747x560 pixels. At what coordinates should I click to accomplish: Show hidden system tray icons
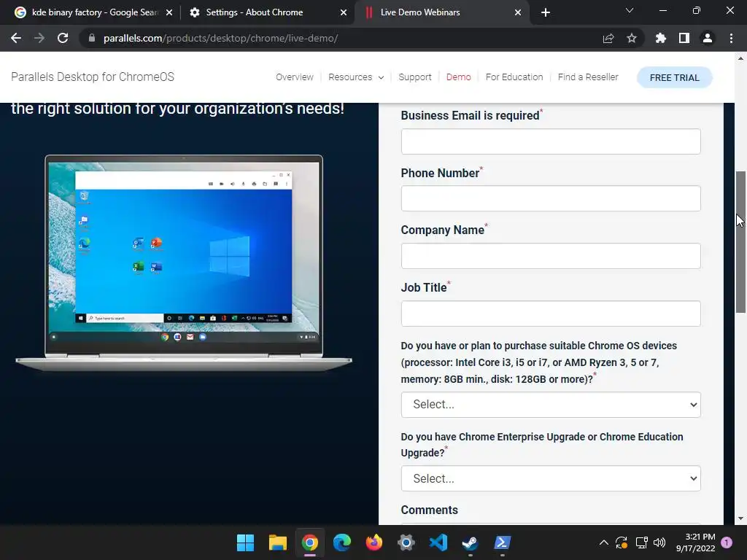point(603,542)
